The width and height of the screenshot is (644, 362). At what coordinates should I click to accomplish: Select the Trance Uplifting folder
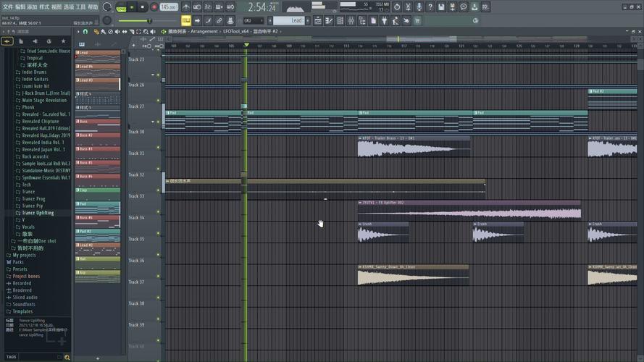pos(38,213)
